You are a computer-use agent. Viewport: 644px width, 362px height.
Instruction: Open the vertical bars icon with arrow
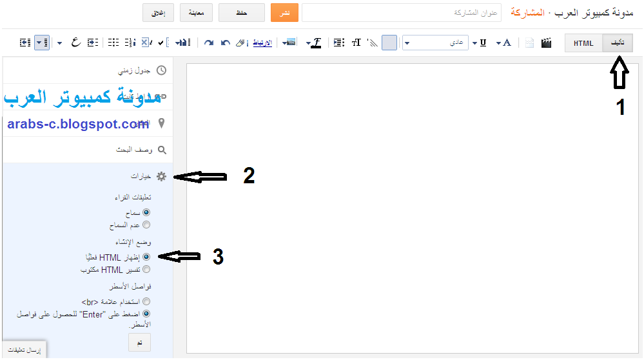coord(183,43)
